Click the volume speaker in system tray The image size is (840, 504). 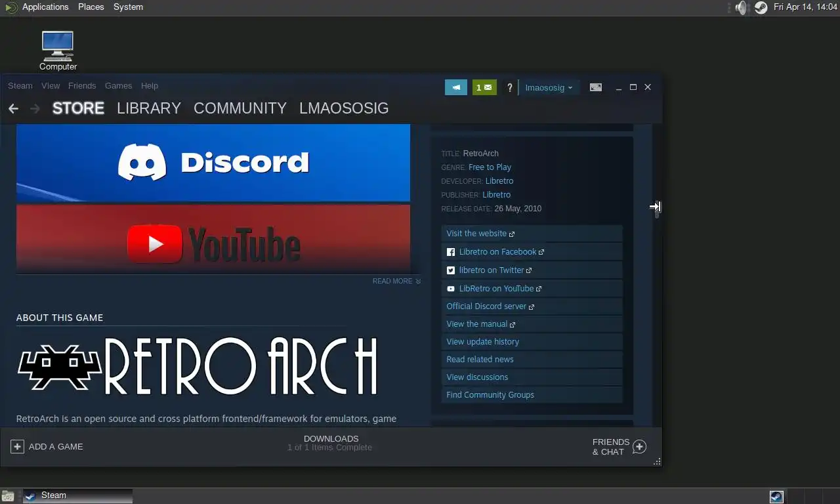pyautogui.click(x=741, y=8)
